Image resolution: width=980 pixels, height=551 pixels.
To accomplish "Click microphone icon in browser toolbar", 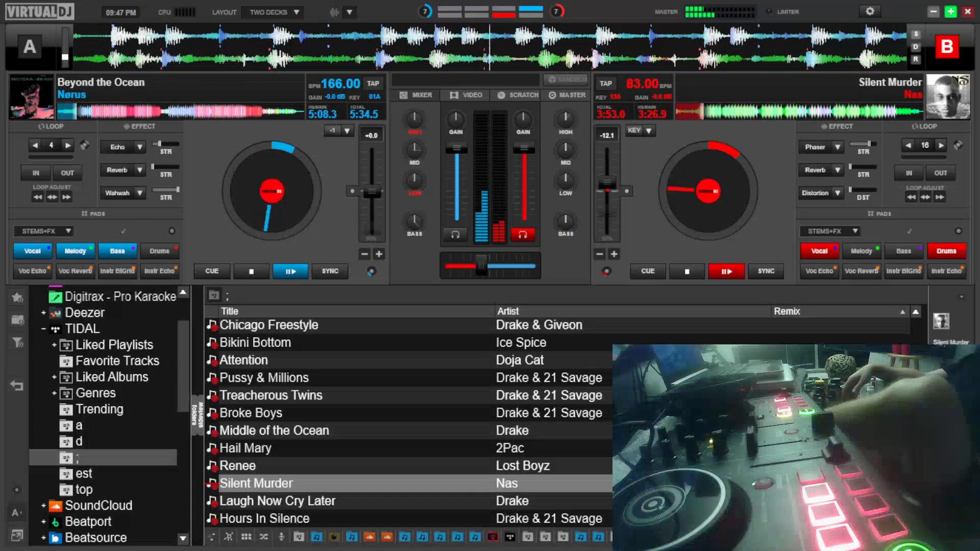I will [281, 537].
